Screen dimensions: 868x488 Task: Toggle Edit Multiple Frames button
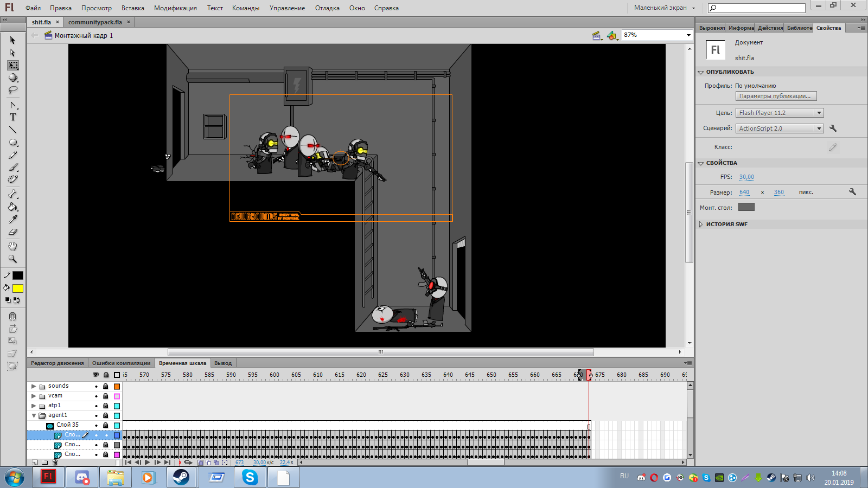click(x=216, y=463)
